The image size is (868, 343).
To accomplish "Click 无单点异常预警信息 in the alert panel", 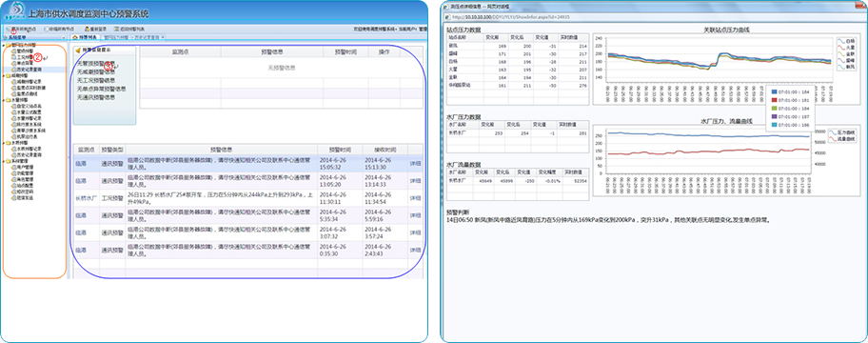I will pos(101,89).
